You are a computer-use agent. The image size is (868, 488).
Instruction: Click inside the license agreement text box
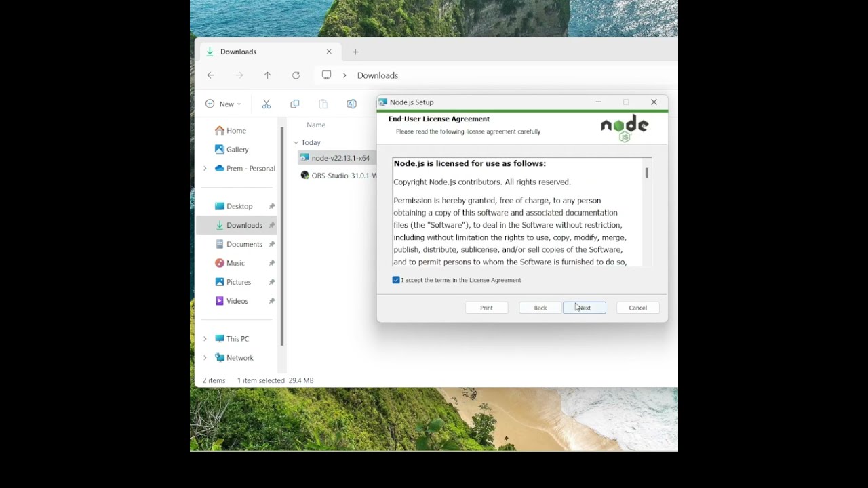pyautogui.click(x=519, y=212)
